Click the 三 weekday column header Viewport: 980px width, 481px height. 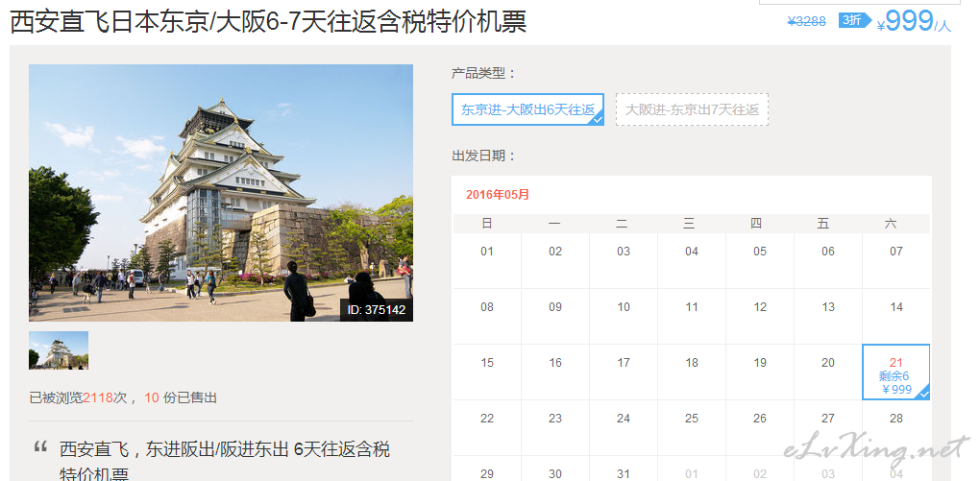pos(689,224)
